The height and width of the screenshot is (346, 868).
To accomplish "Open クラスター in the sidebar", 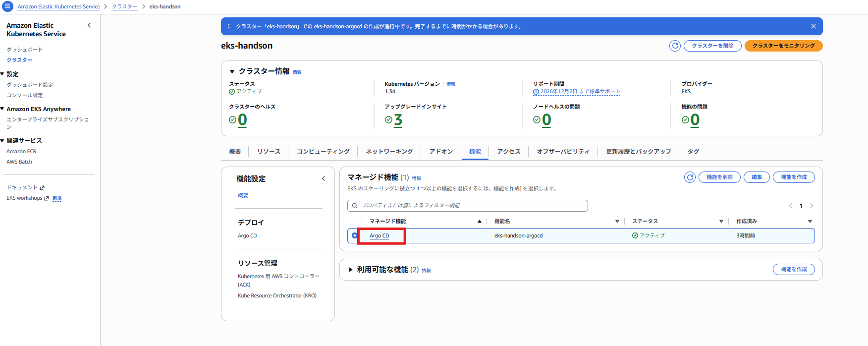I will [19, 60].
